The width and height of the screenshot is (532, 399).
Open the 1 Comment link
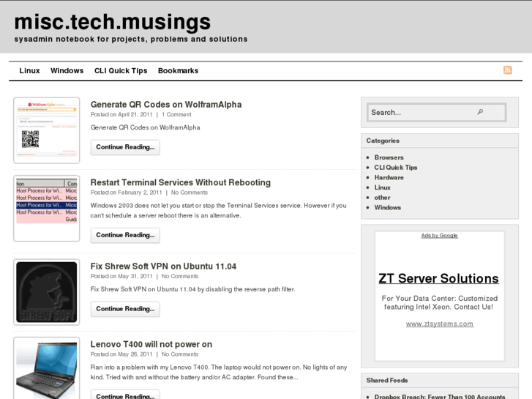pyautogui.click(x=176, y=114)
